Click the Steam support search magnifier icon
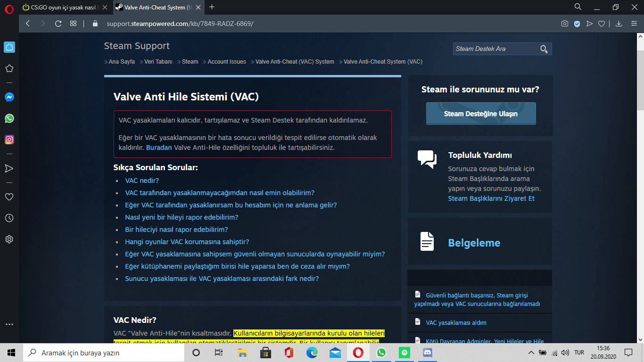This screenshot has height=362, width=644. (x=544, y=49)
